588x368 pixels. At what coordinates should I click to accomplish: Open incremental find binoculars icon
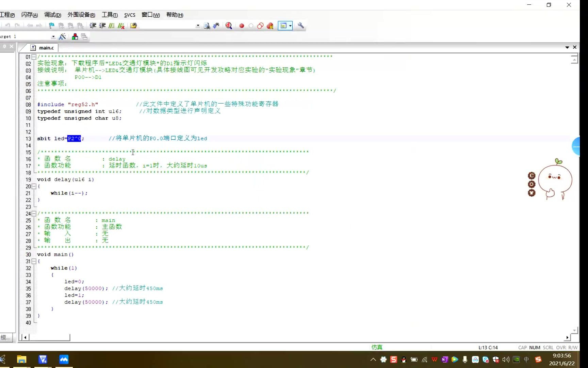click(216, 26)
